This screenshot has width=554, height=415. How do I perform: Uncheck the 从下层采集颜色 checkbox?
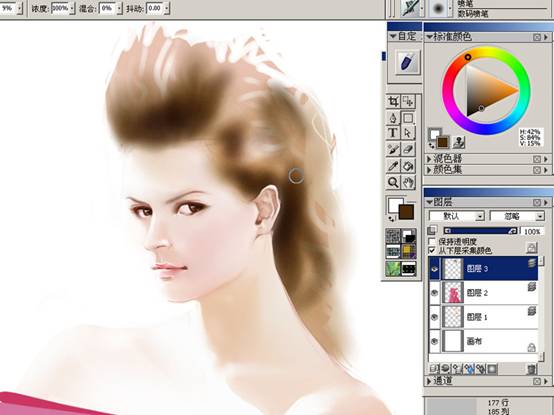pos(432,250)
